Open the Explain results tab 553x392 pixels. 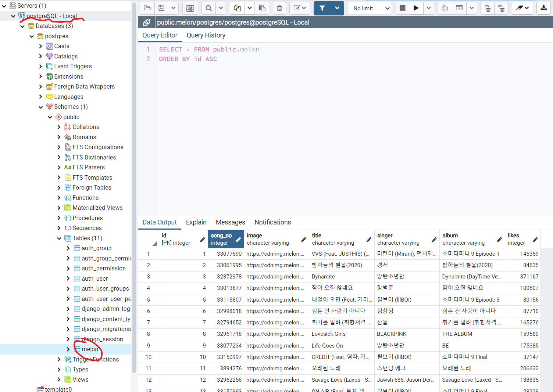[196, 222]
